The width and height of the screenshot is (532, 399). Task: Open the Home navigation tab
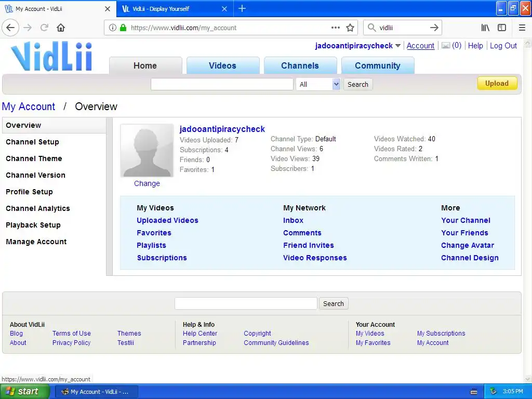pos(145,65)
